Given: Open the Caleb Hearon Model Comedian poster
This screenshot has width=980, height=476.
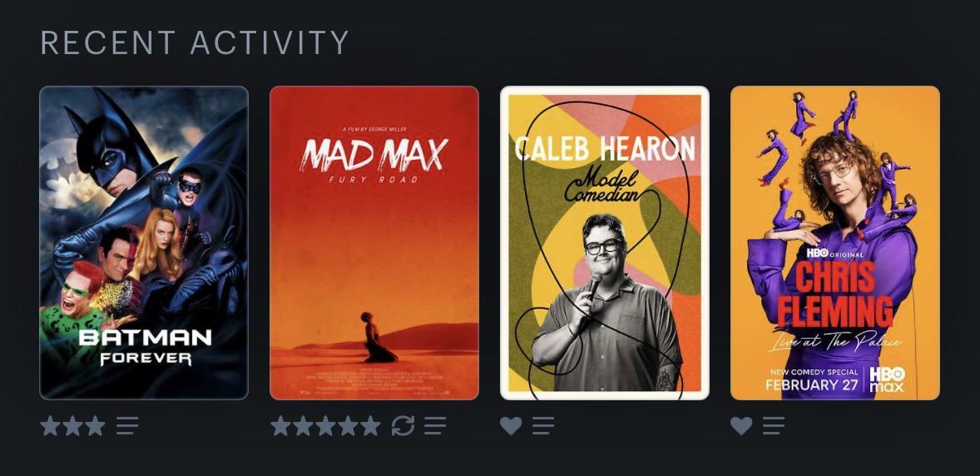Looking at the screenshot, I should 604,243.
